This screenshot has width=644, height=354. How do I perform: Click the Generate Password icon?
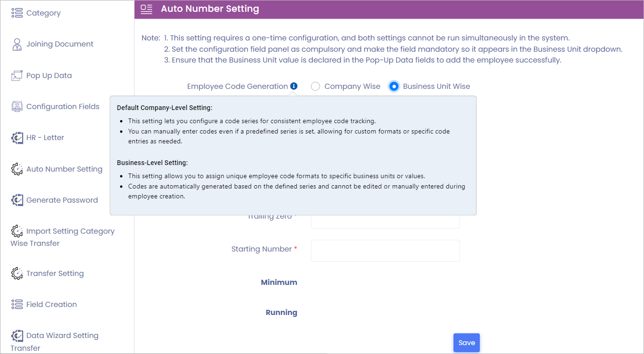pyautogui.click(x=17, y=200)
